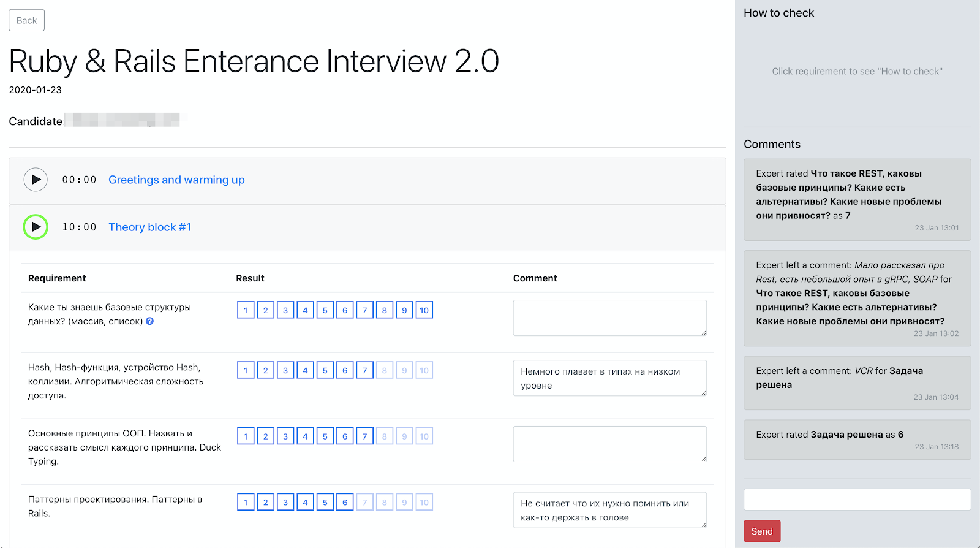The image size is (980, 548).
Task: Open comment card 'Expert rated Что такое REST' as 7
Action: (x=857, y=200)
